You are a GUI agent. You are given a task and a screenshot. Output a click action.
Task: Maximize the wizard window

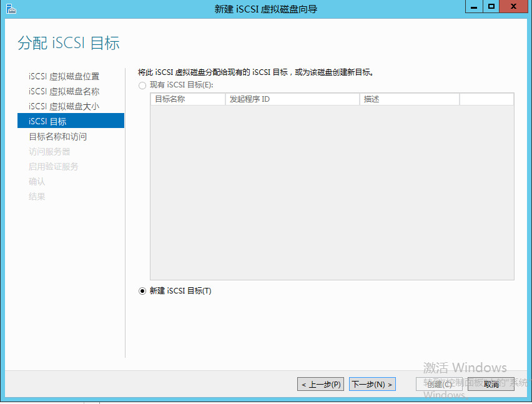491,6
